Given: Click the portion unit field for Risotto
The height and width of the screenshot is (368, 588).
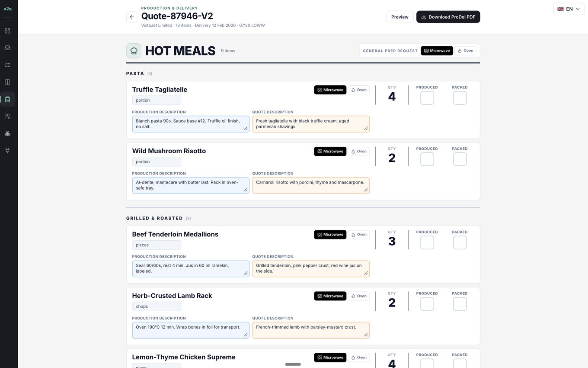Looking at the screenshot, I should pos(157,162).
